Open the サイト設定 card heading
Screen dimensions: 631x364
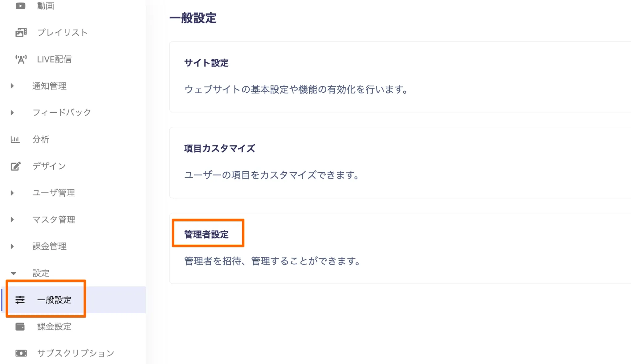click(206, 63)
